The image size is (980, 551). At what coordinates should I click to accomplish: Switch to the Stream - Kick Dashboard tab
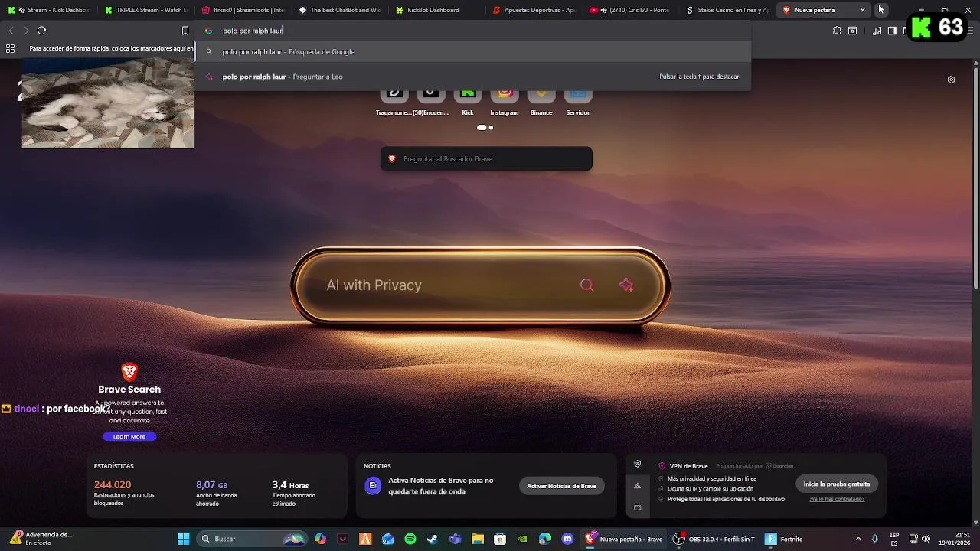coord(51,10)
